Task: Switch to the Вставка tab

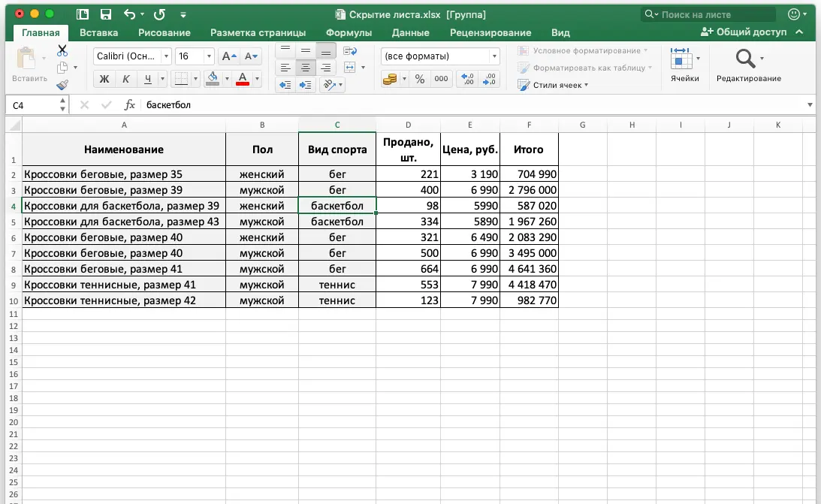Action: click(98, 32)
